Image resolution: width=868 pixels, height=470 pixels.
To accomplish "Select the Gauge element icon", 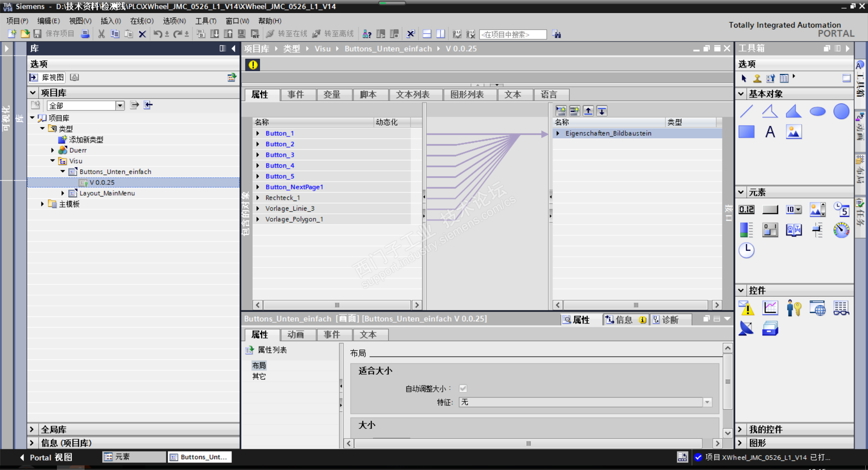I will (x=841, y=230).
